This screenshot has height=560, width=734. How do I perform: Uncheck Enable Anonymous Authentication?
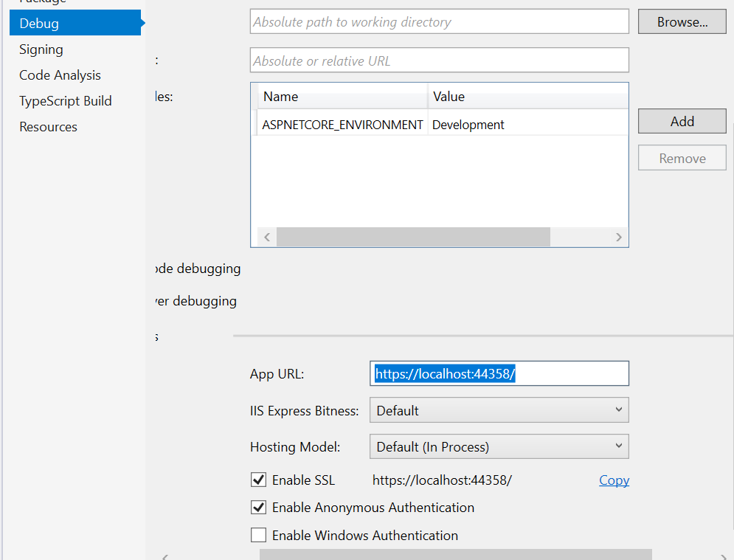258,508
